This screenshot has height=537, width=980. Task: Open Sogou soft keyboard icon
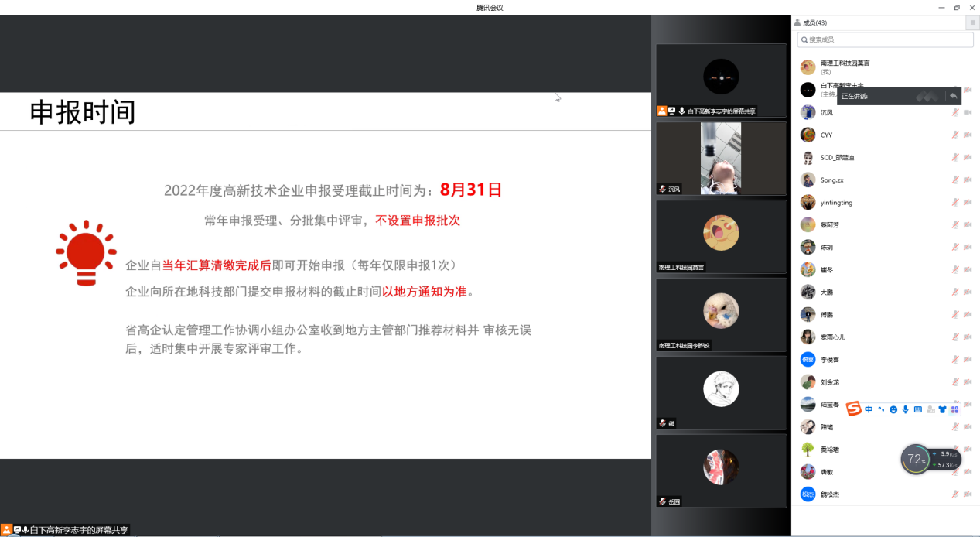(918, 409)
